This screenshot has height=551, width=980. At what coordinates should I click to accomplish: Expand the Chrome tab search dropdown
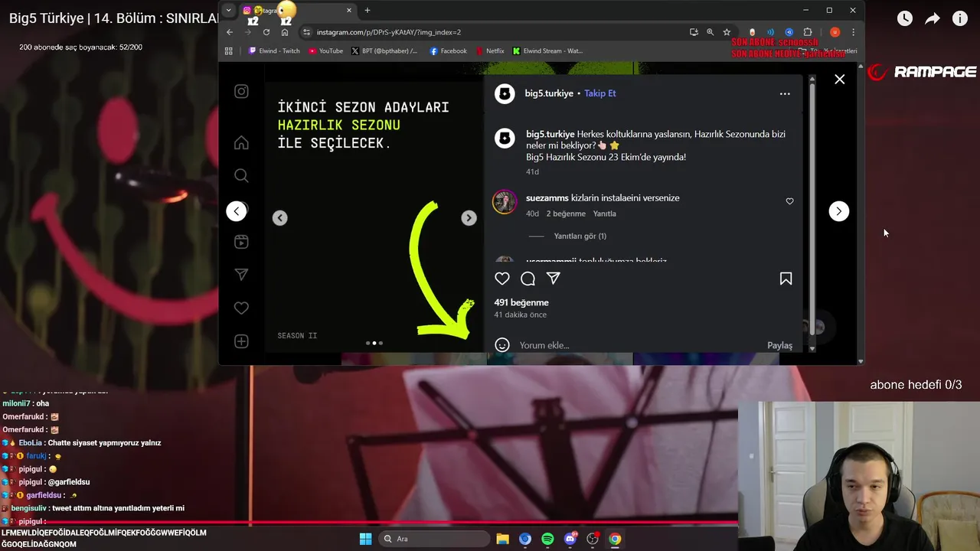tap(228, 10)
